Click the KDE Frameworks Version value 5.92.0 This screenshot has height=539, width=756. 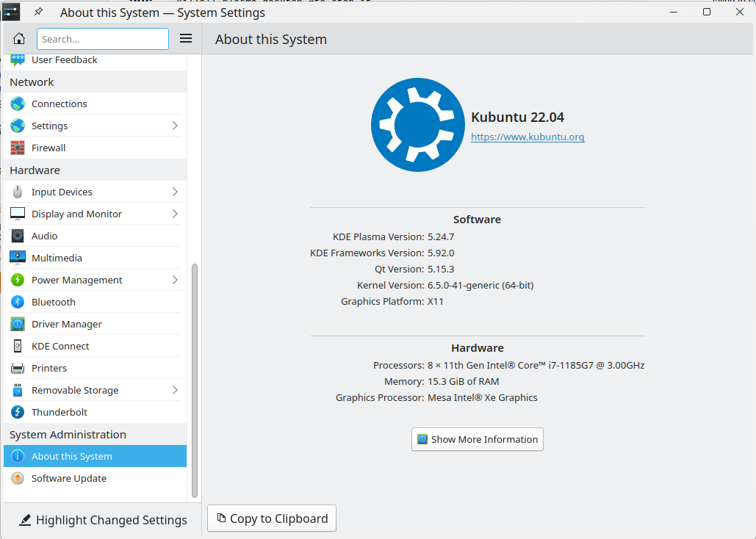pos(441,253)
